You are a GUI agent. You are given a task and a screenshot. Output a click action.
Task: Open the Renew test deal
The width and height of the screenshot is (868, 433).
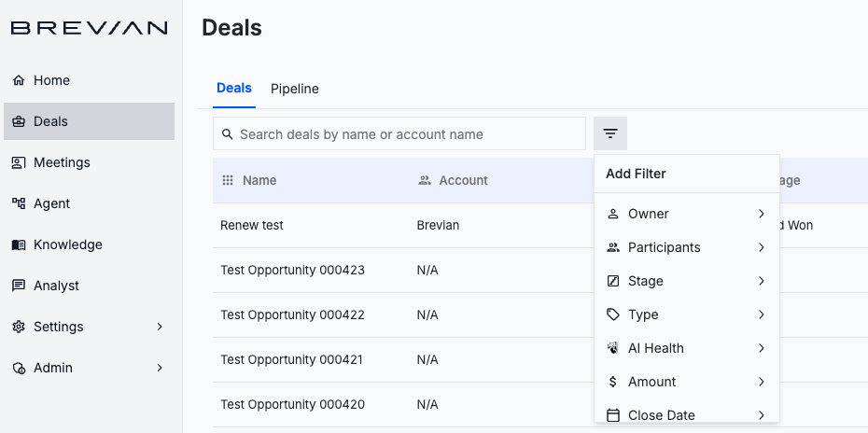pyautogui.click(x=252, y=225)
